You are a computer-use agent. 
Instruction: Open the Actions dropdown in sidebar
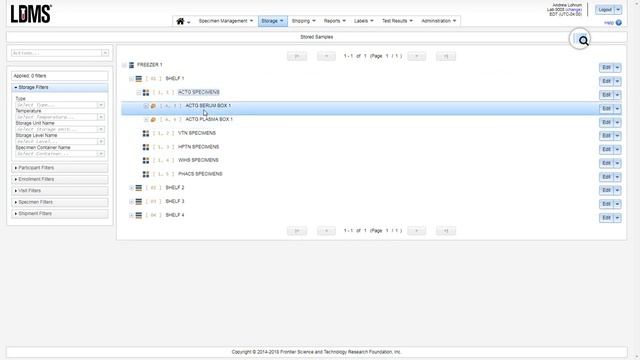tap(105, 53)
